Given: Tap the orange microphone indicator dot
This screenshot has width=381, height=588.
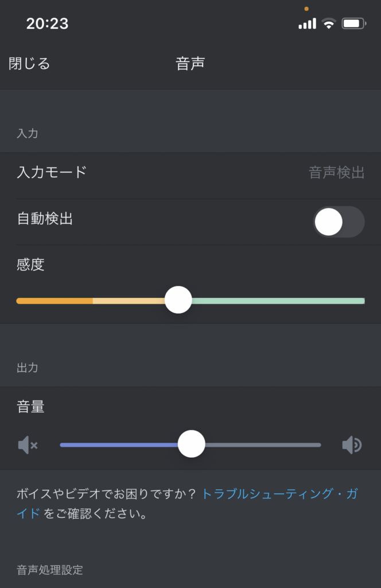Looking at the screenshot, I should pyautogui.click(x=306, y=9).
